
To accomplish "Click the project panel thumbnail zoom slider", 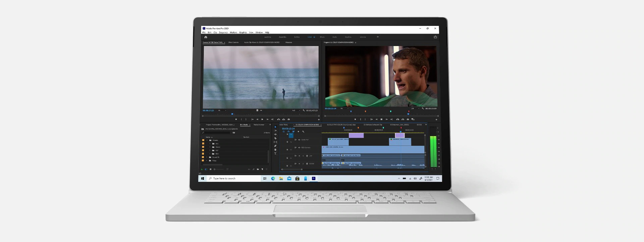I will click(215, 169).
